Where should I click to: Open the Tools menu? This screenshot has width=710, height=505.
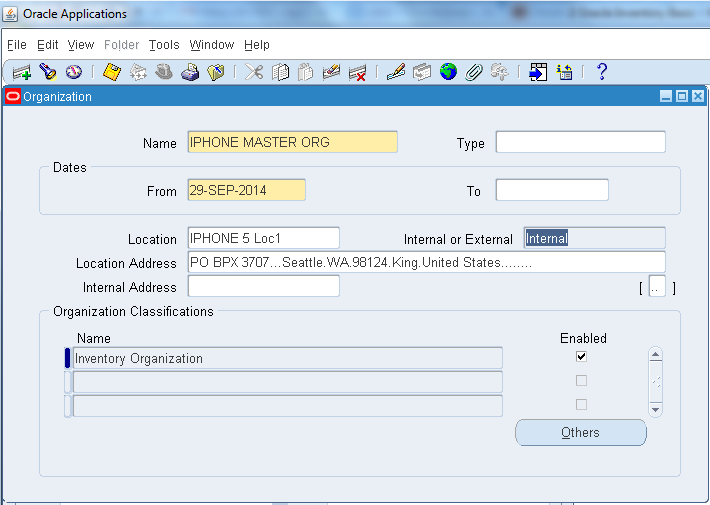click(164, 45)
